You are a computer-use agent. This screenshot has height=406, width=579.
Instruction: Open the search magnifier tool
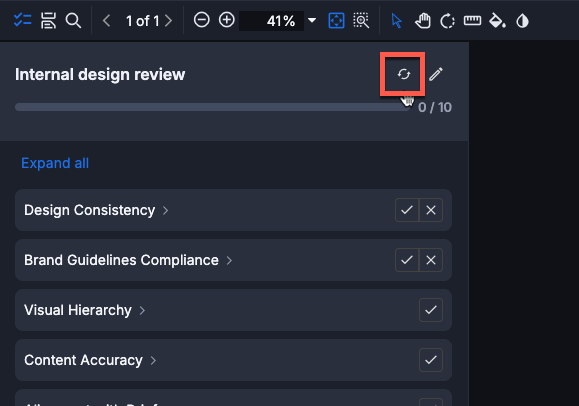click(x=73, y=20)
